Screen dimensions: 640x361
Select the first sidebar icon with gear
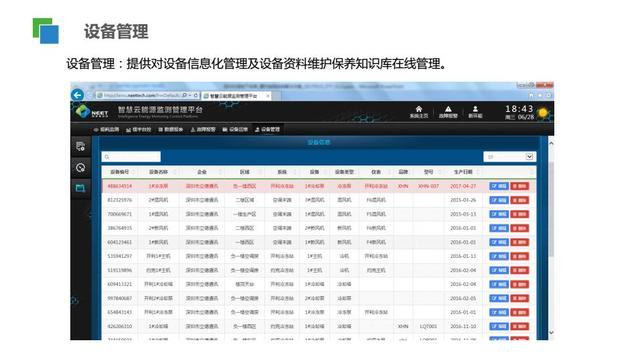click(x=80, y=146)
